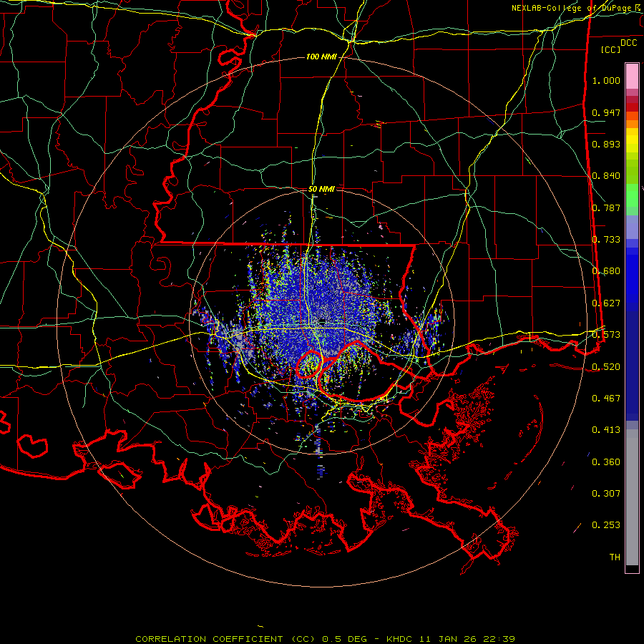Click the 100 NMI range ring label
The height and width of the screenshot is (644, 644).
click(x=321, y=57)
